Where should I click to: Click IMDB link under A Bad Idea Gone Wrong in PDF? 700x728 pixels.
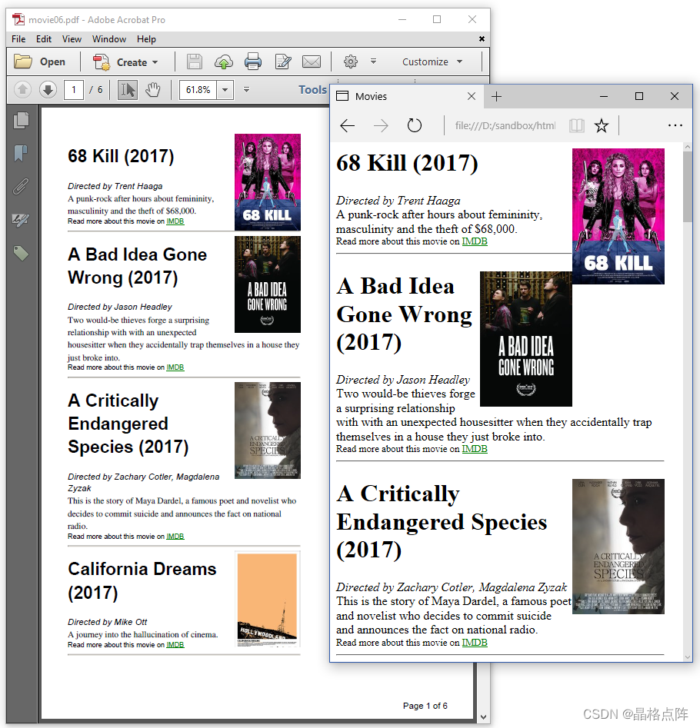tap(175, 367)
